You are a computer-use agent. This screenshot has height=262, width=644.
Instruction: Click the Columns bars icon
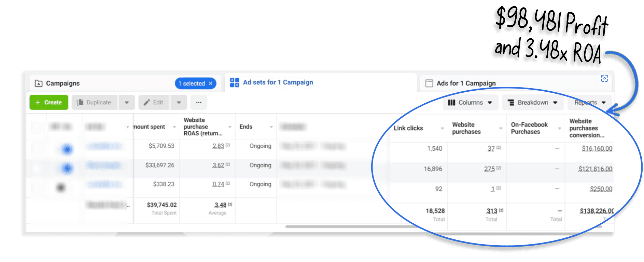[451, 103]
